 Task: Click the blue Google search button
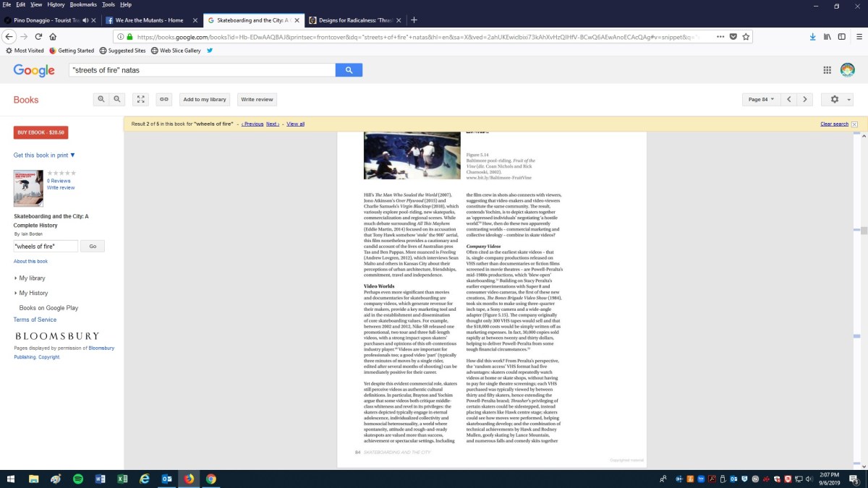point(349,70)
